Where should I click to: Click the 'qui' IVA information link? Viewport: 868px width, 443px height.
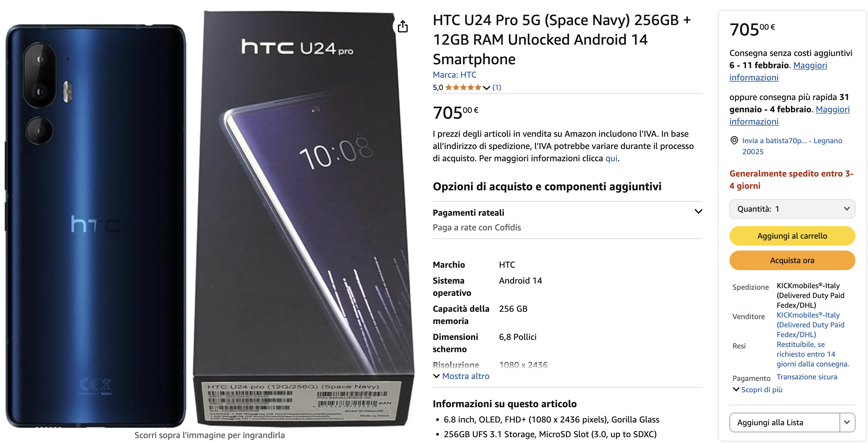point(611,158)
